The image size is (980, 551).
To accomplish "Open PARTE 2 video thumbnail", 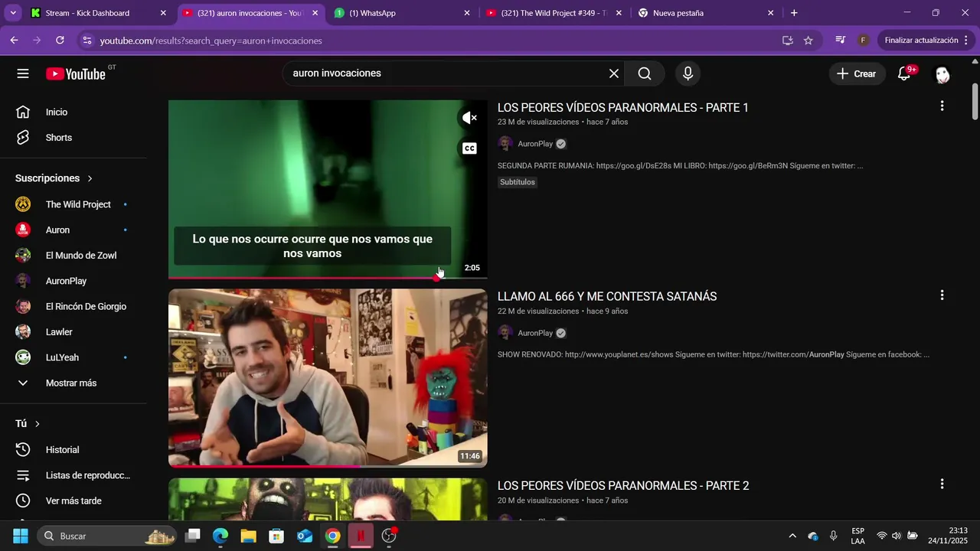I will (328, 499).
